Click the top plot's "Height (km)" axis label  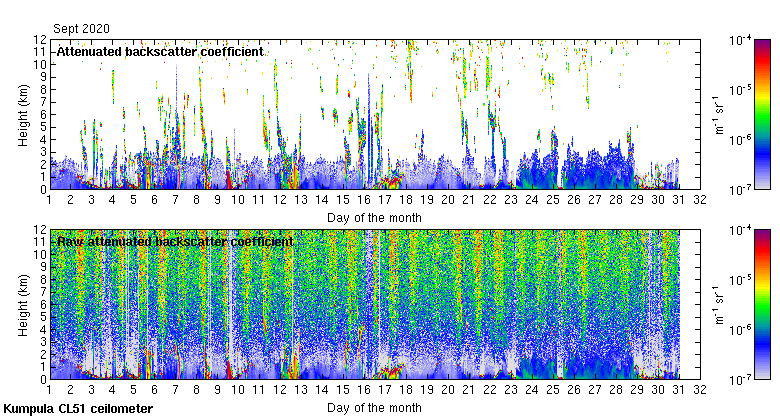pyautogui.click(x=23, y=115)
